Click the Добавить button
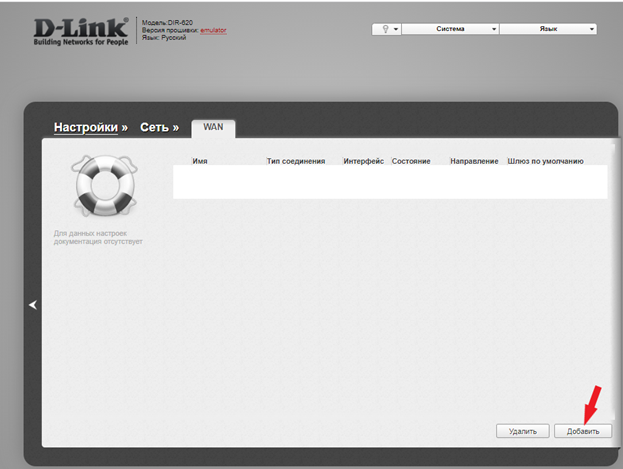This screenshot has width=623, height=469. tap(583, 431)
